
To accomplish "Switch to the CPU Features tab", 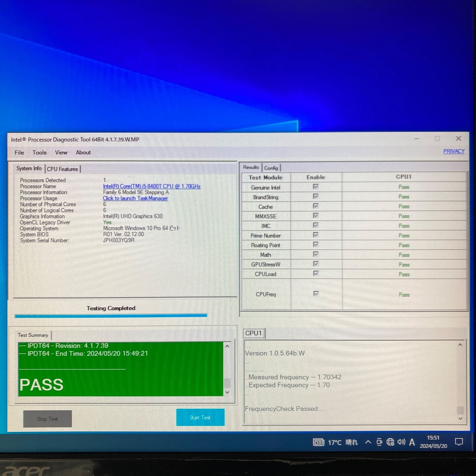I will (x=62, y=169).
